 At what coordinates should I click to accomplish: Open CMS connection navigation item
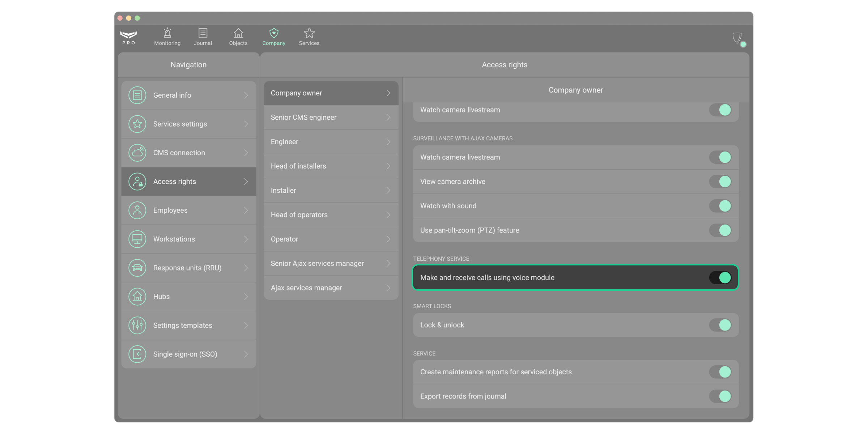[189, 153]
